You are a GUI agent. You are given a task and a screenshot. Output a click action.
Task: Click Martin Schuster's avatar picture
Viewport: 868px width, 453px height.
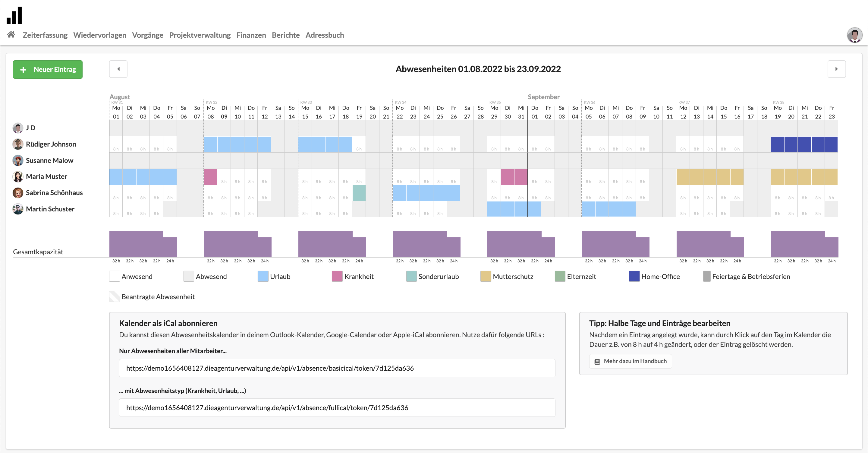point(18,209)
